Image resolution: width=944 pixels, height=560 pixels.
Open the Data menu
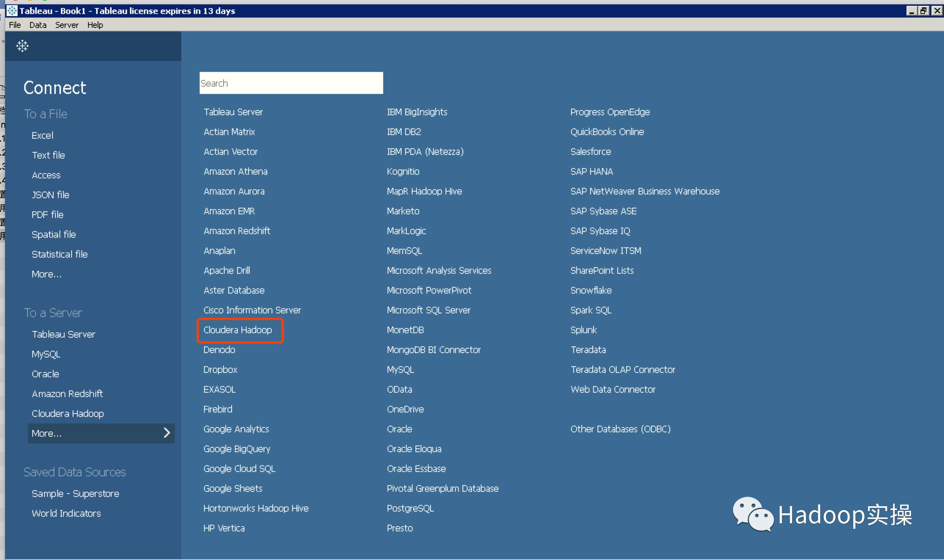38,25
